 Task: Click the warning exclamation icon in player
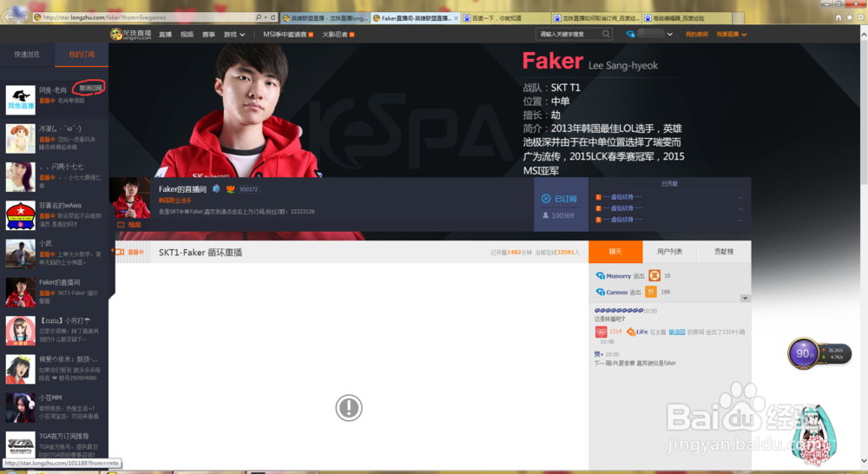[349, 407]
